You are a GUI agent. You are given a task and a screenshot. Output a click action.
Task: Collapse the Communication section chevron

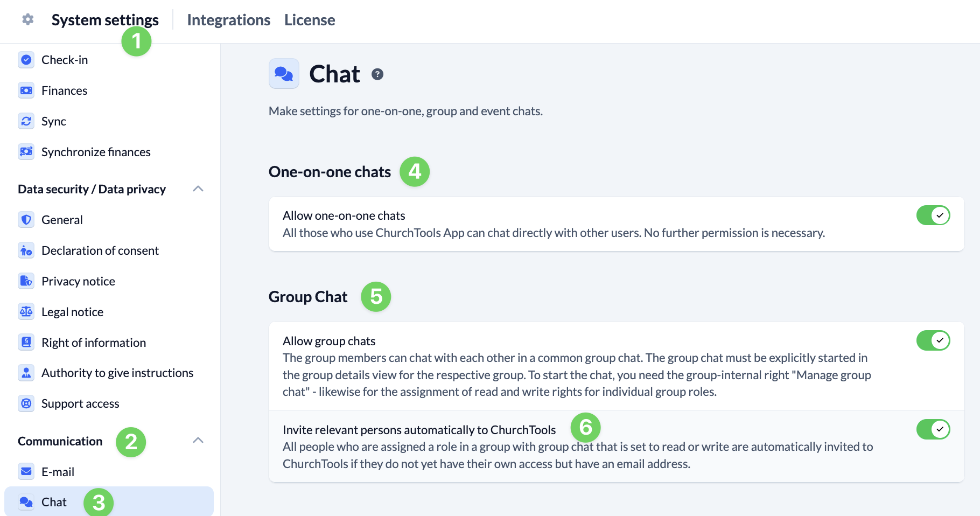[198, 441]
